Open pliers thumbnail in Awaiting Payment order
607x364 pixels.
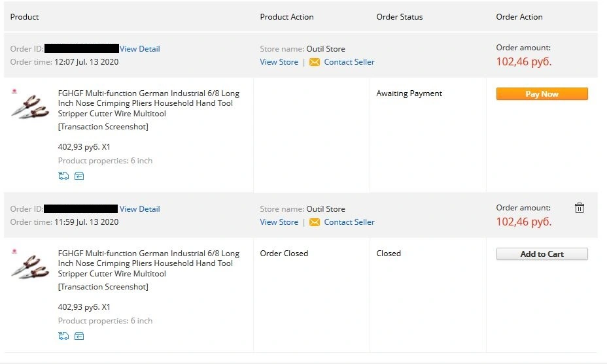pyautogui.click(x=30, y=107)
